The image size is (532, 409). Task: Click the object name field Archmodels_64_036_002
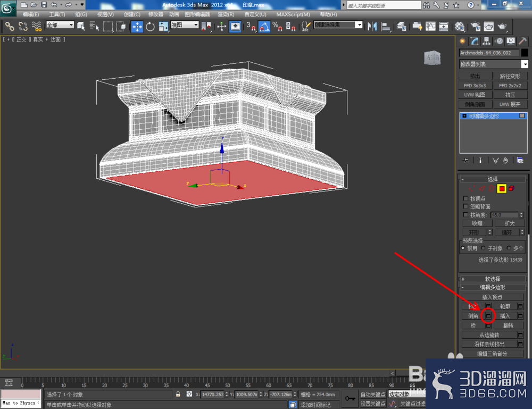489,53
